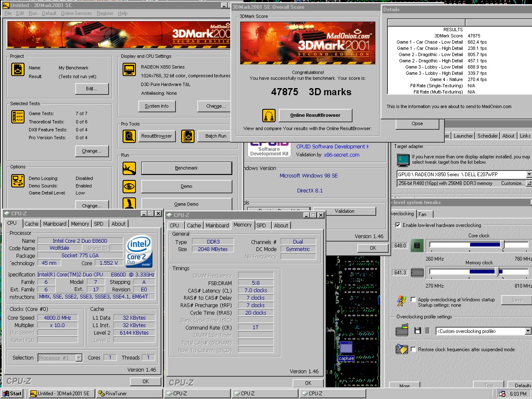Viewport: 532px width, 399px height.
Task: Open the GPU0 RADEON X850 adapter dropdown
Action: coord(529,174)
